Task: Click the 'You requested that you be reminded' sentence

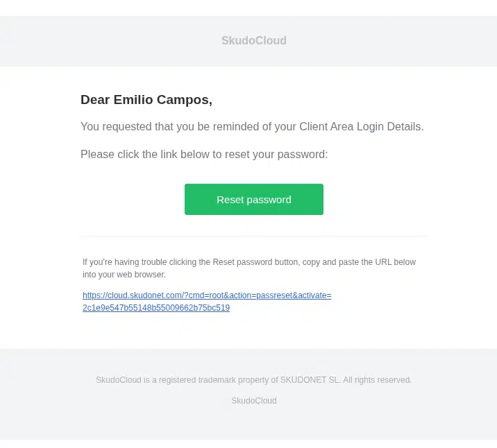Action: [x=252, y=127]
